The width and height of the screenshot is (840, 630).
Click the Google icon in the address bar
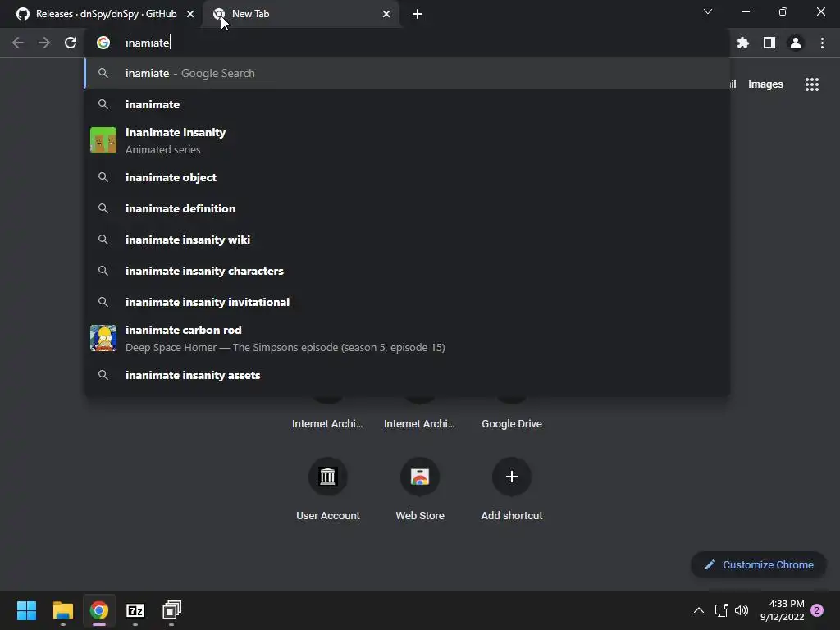[x=103, y=43]
